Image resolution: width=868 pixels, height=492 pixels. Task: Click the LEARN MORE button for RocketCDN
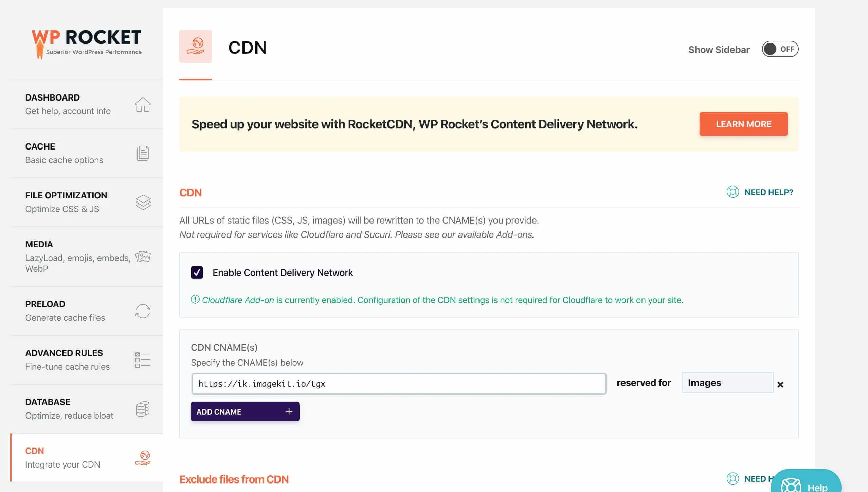pos(743,124)
